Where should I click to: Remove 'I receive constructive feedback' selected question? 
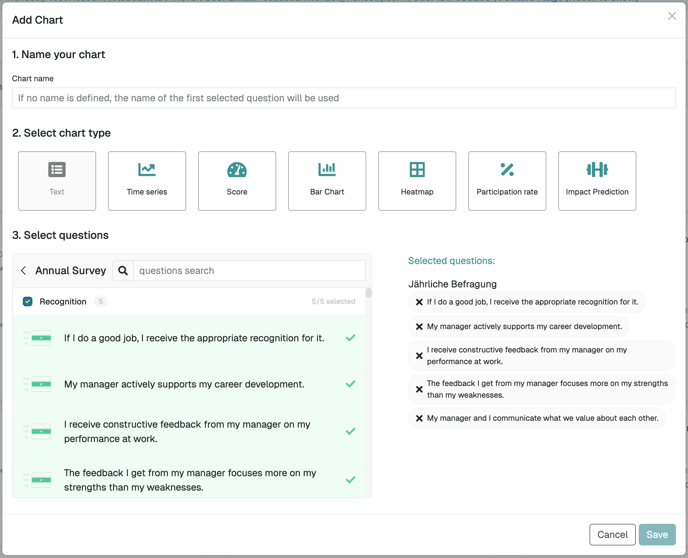[419, 356]
